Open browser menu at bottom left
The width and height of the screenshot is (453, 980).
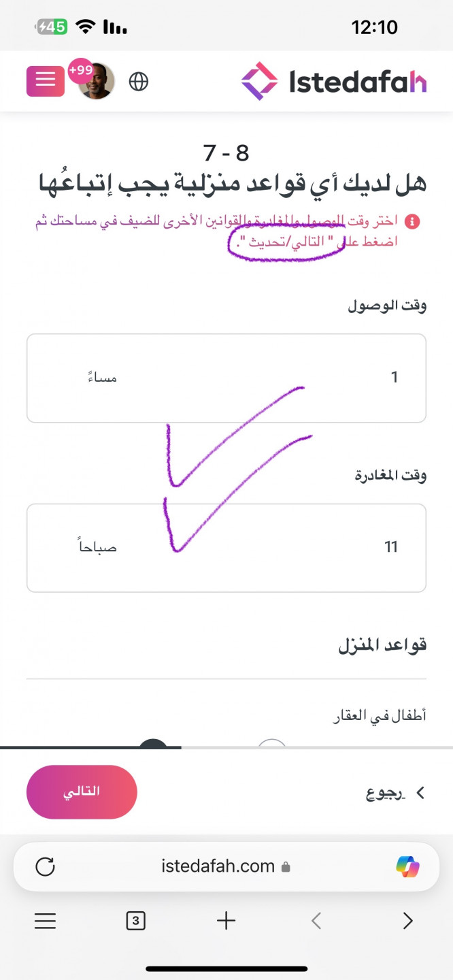[x=45, y=921]
